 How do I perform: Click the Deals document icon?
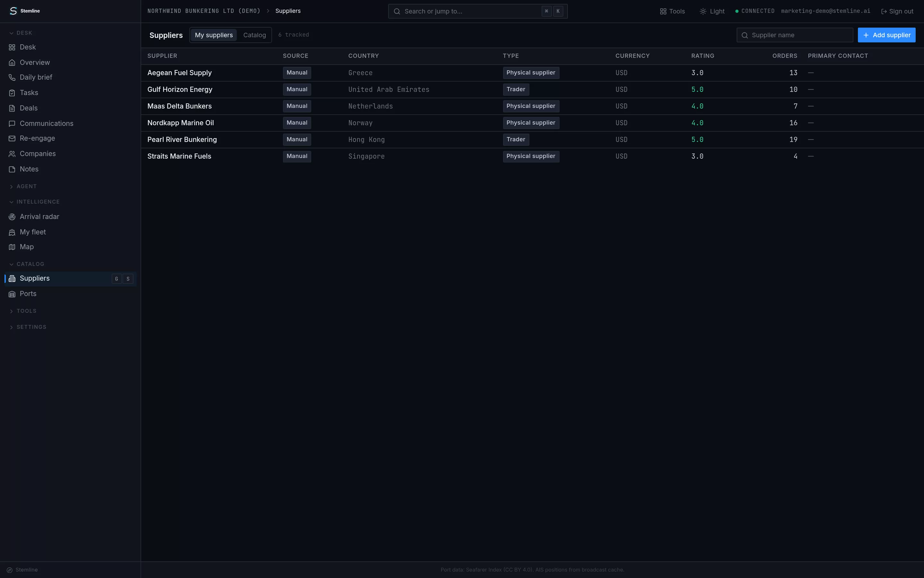pos(12,108)
